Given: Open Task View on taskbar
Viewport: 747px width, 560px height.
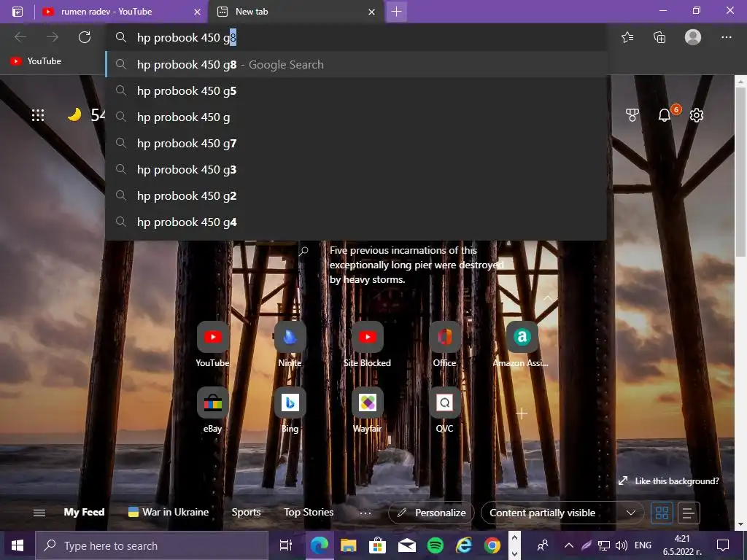Looking at the screenshot, I should tap(286, 545).
